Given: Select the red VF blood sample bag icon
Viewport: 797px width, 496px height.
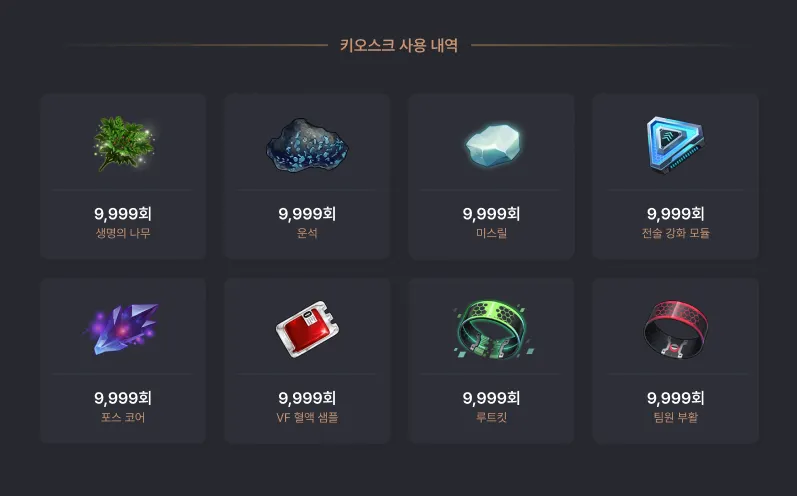Looking at the screenshot, I should tap(307, 329).
